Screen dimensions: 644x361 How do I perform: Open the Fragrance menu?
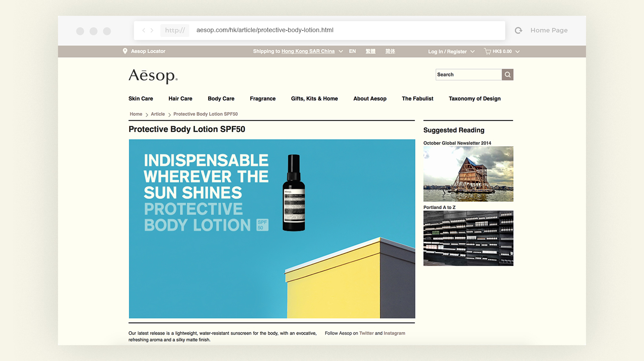pyautogui.click(x=263, y=99)
